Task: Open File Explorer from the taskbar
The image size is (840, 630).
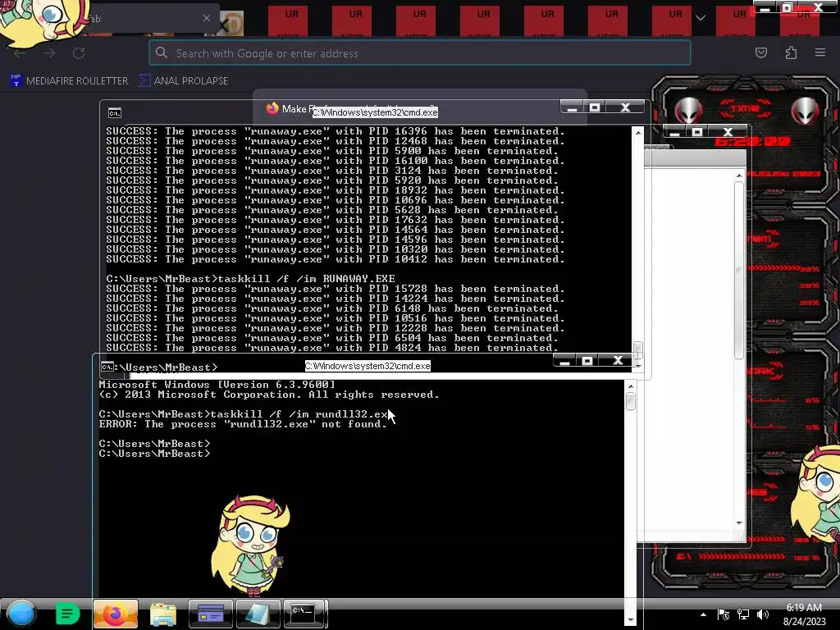Action: click(x=163, y=614)
